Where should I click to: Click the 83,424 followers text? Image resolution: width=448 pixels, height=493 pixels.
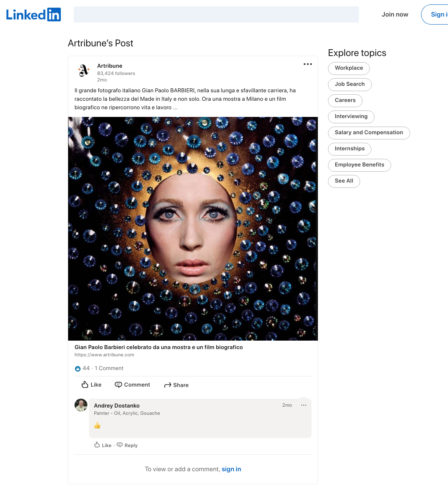point(116,73)
